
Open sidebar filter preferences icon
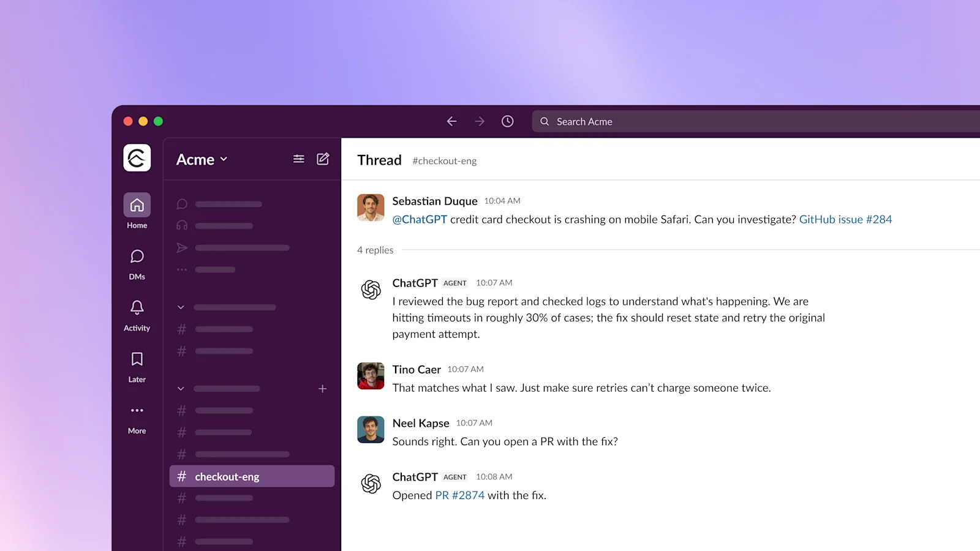pos(299,159)
